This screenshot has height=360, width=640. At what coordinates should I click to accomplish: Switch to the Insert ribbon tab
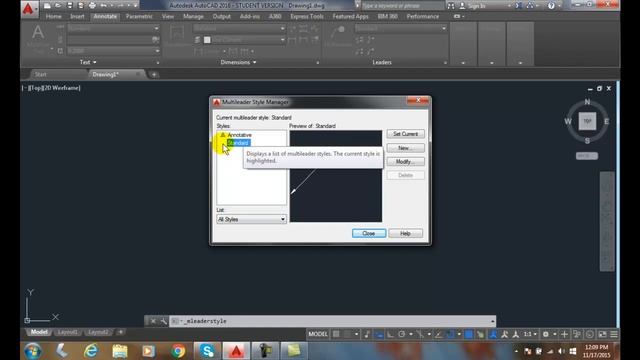77,17
